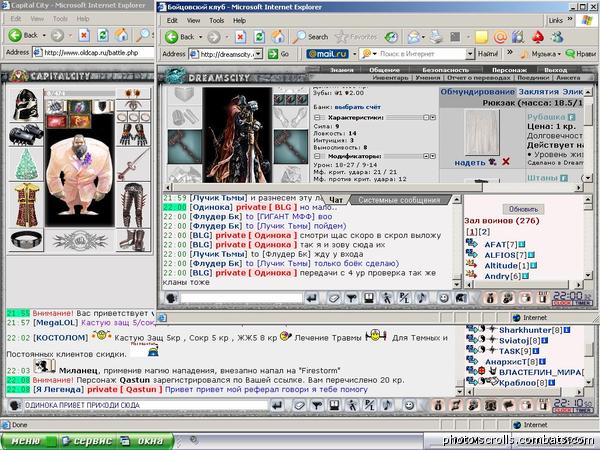Viewport: 600px width, 450px height.
Task: Send message using Dreamscity chat enter arrow
Action: pos(312,298)
